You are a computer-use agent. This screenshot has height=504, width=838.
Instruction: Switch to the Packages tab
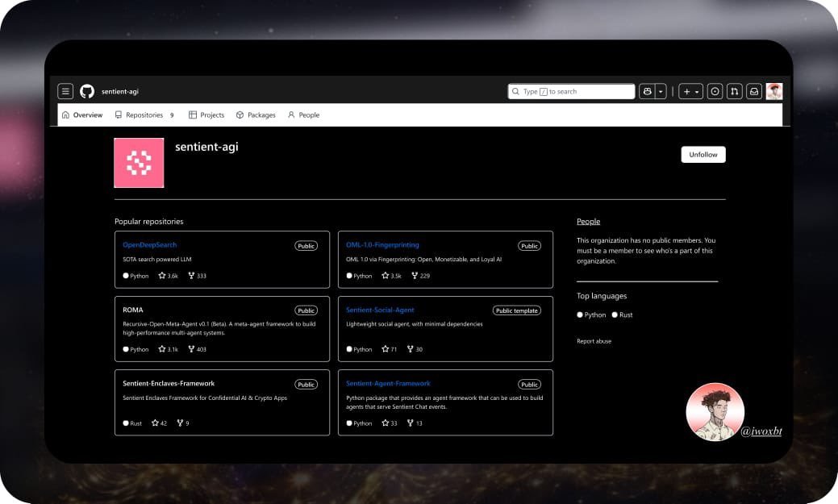(256, 115)
